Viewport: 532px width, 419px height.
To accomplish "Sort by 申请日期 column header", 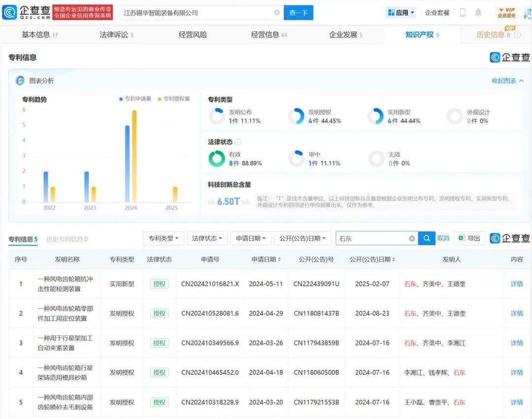I will coord(266,259).
